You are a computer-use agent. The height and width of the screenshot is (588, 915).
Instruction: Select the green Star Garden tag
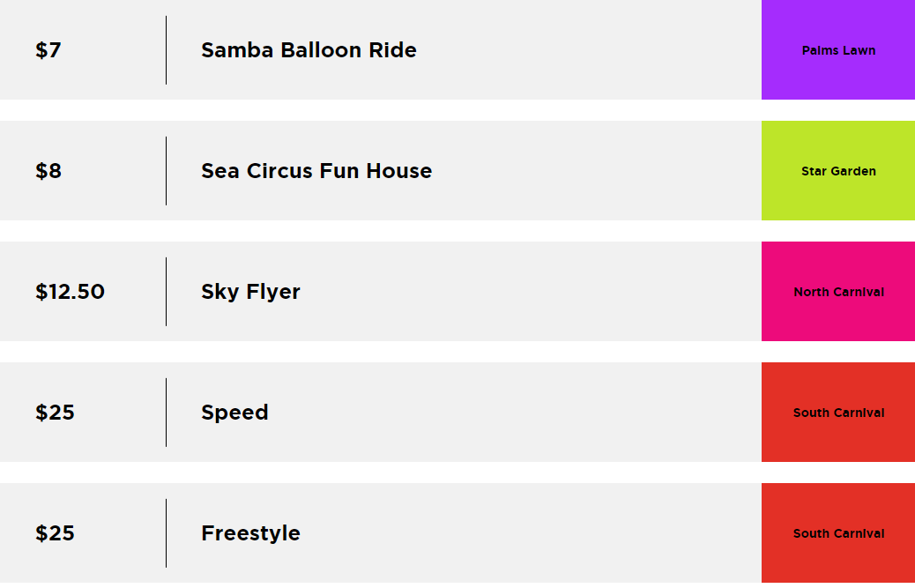click(x=838, y=171)
